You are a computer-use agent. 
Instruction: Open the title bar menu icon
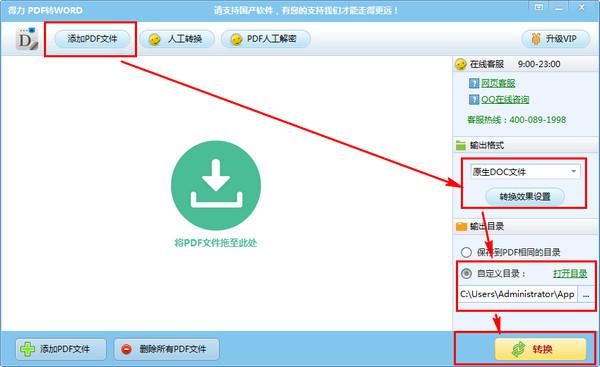[539, 7]
